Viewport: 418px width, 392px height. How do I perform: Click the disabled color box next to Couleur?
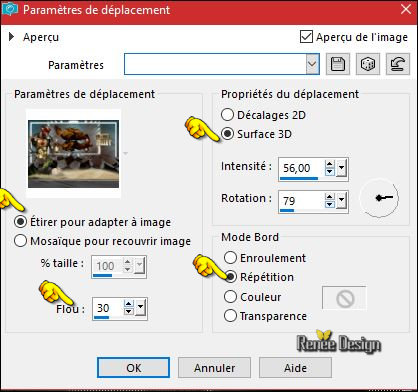pos(344,298)
